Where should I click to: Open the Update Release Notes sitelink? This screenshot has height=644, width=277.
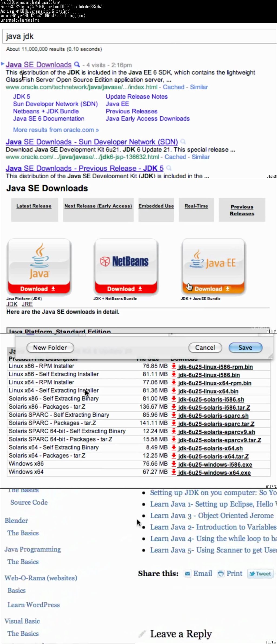[x=137, y=97]
